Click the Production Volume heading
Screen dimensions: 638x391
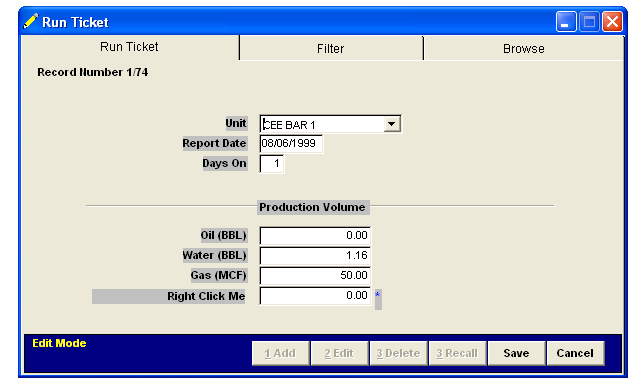pos(312,207)
